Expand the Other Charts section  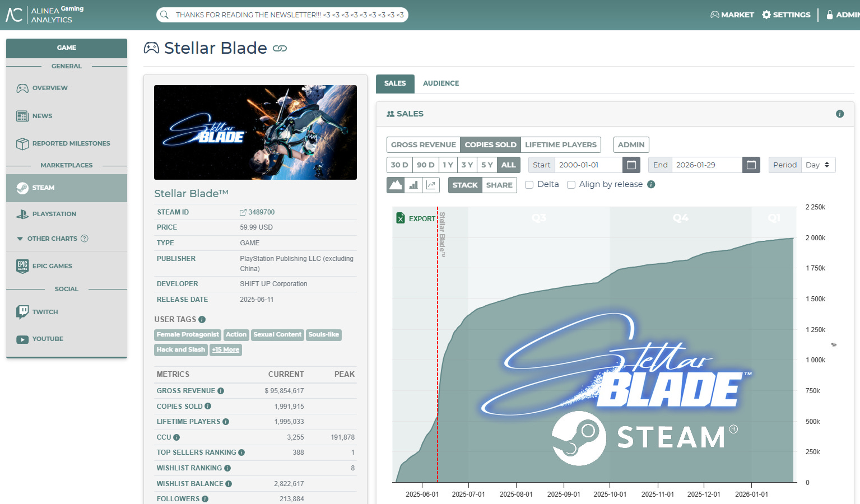[x=52, y=239]
